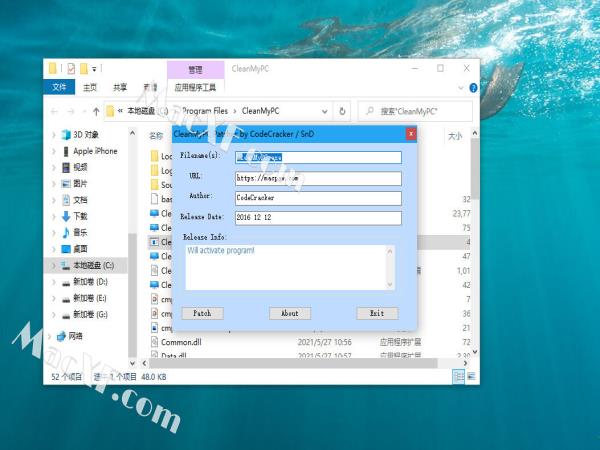The width and height of the screenshot is (600, 450).
Task: Select 新加卷 (G:) in the navigation pane
Action: 90,314
